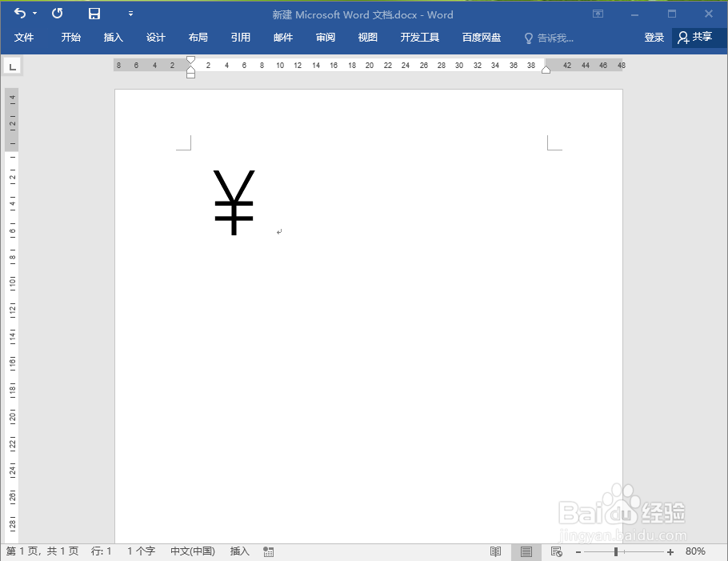Click the Tell Me search lightbulb icon
Screen dimensions: 728x561
pyautogui.click(x=527, y=37)
